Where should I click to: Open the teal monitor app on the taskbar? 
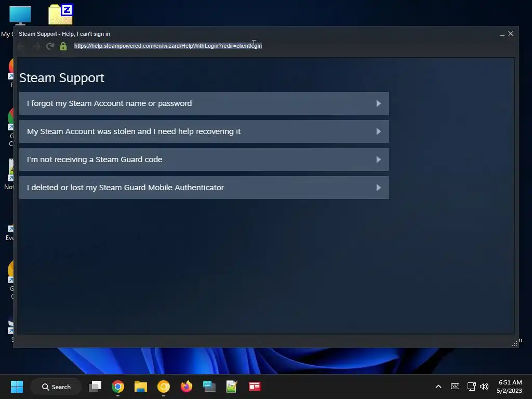click(209, 387)
